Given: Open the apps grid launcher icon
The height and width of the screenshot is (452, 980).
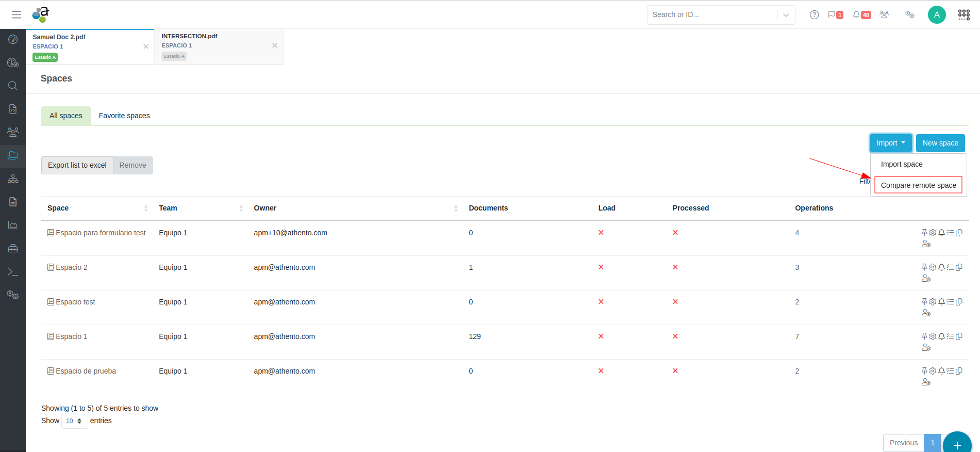Looking at the screenshot, I should click(964, 14).
